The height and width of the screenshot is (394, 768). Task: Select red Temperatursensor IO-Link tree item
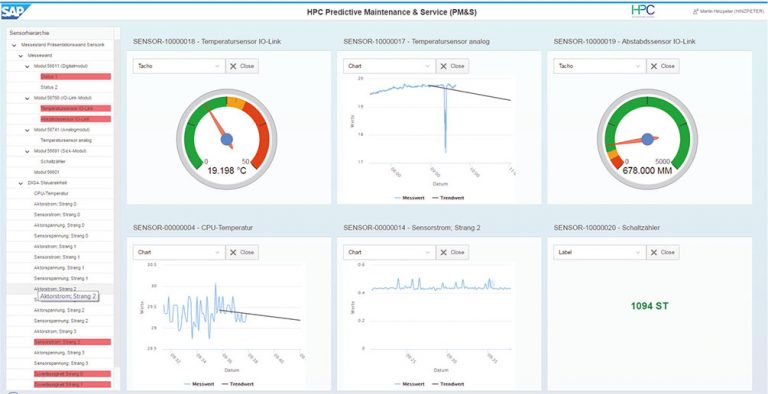75,108
